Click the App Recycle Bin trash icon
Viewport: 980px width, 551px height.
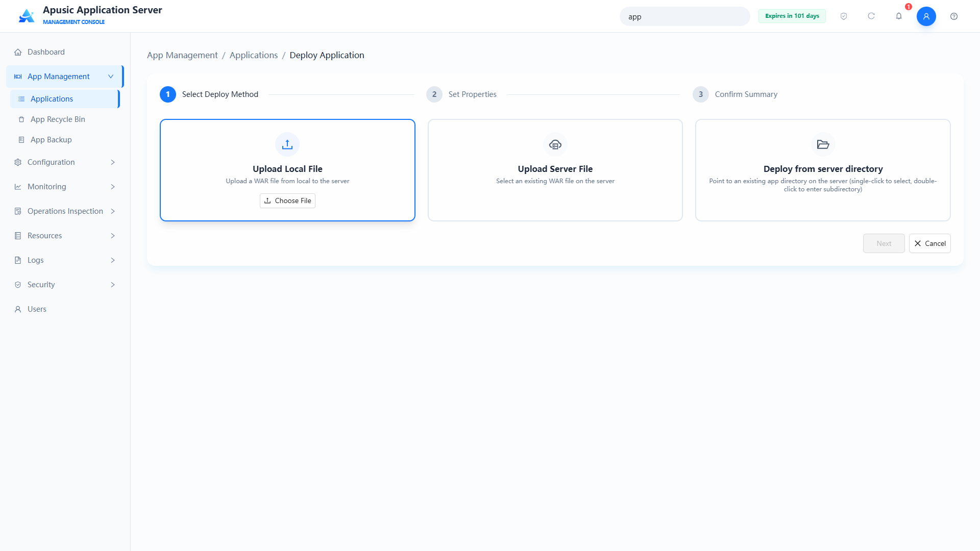21,119
